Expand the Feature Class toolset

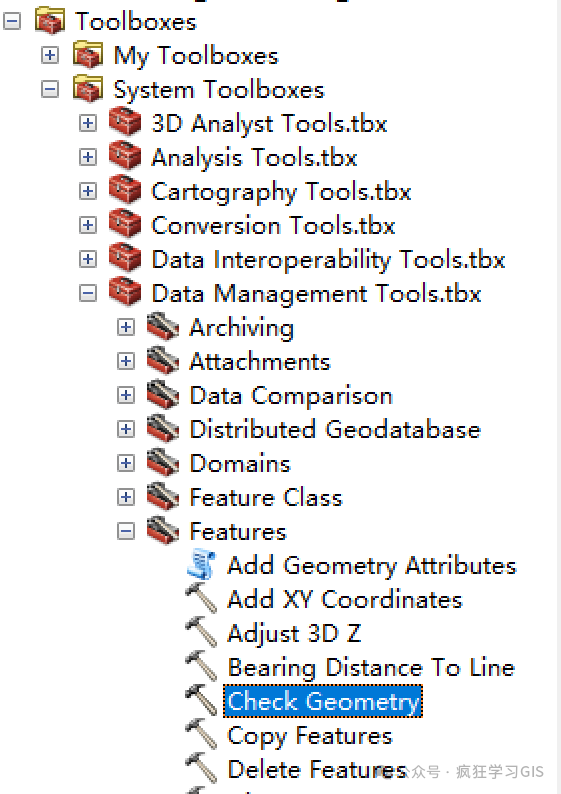(x=126, y=497)
